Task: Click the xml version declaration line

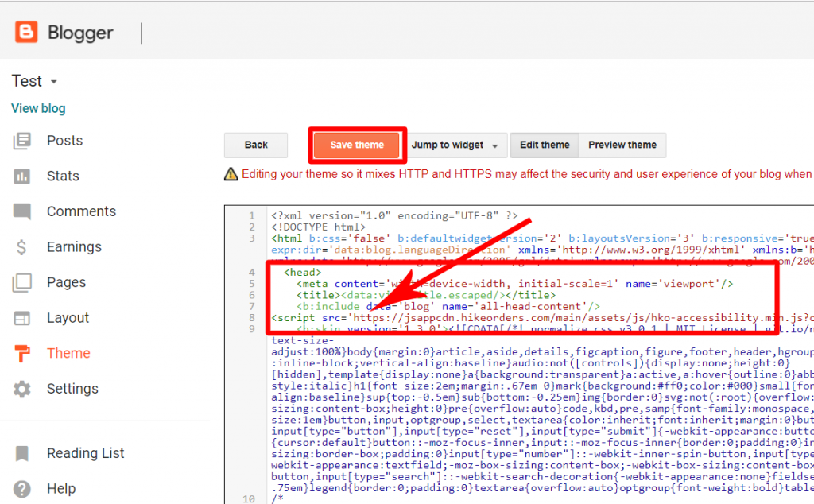Action: coord(394,215)
